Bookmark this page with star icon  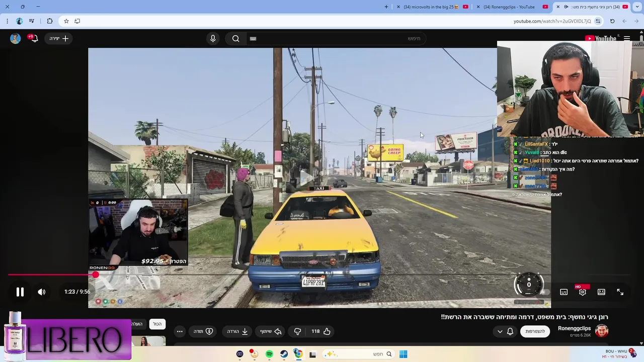point(66,21)
